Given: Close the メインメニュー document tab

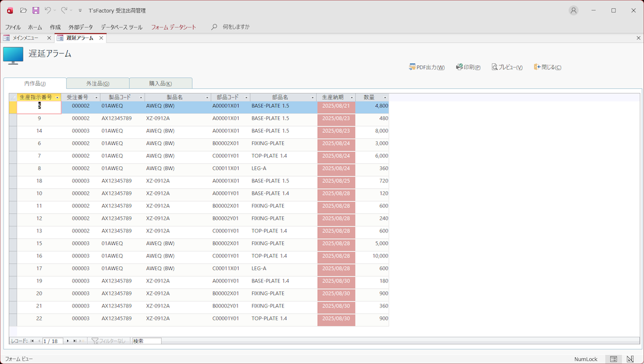Looking at the screenshot, I should 49,38.
